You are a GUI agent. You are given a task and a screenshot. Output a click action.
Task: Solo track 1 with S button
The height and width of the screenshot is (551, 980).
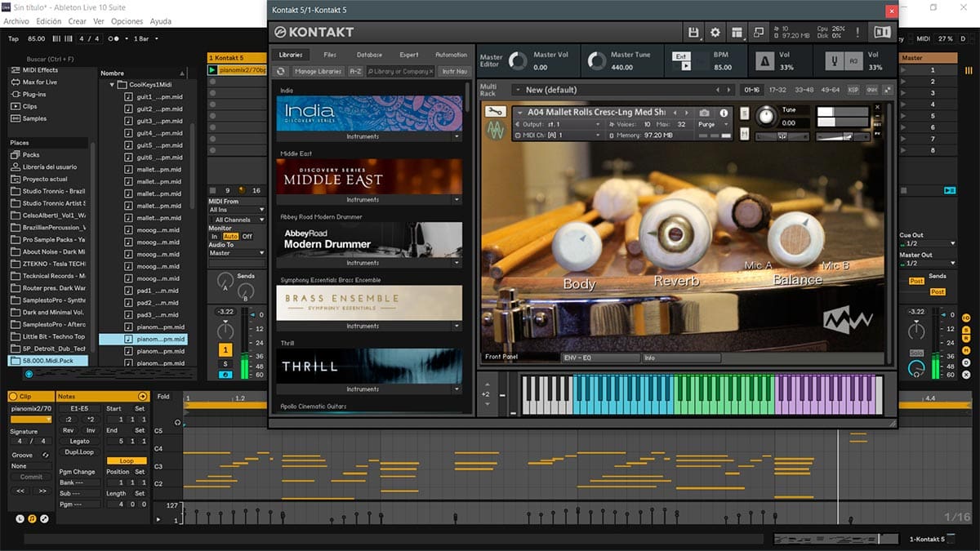click(225, 363)
